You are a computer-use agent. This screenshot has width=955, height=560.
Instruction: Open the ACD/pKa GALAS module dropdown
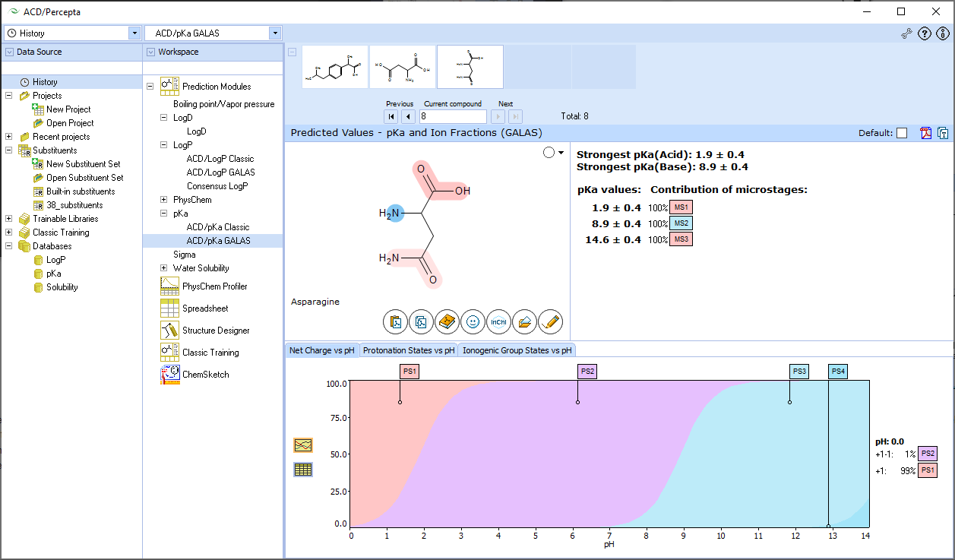(275, 33)
